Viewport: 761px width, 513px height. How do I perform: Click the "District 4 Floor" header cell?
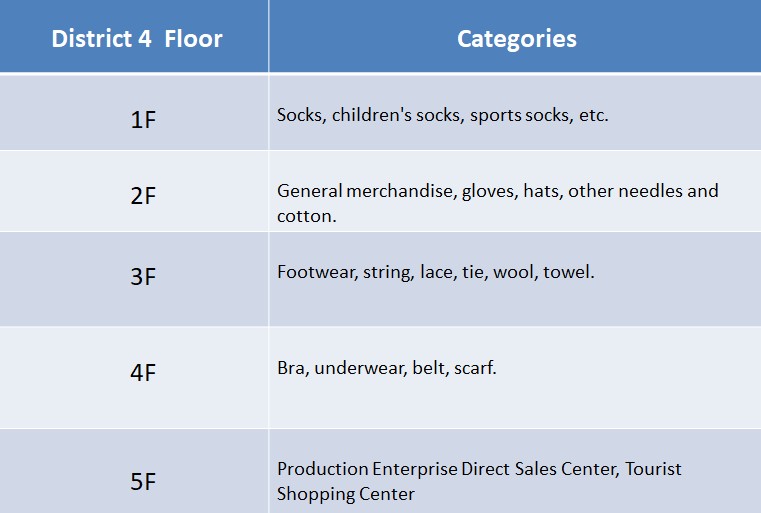137,40
